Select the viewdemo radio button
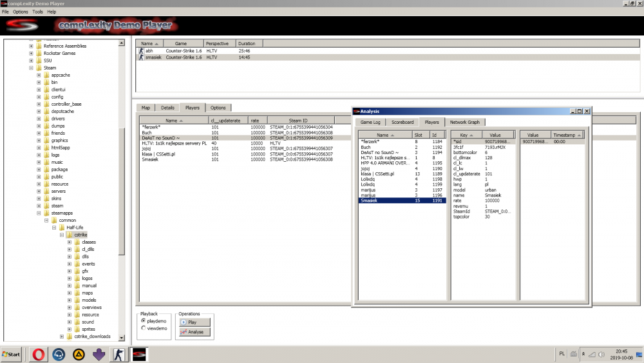 point(144,328)
